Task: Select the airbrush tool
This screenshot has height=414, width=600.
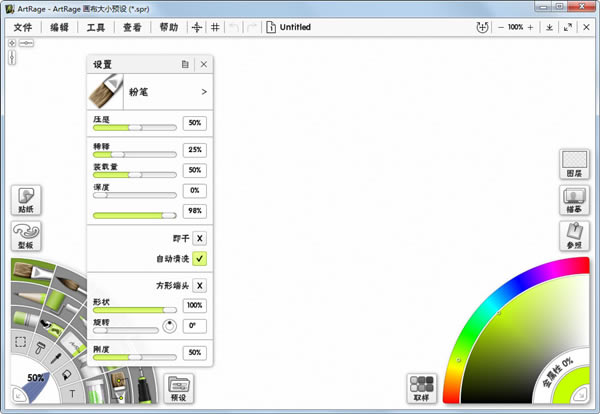Action: point(143,386)
